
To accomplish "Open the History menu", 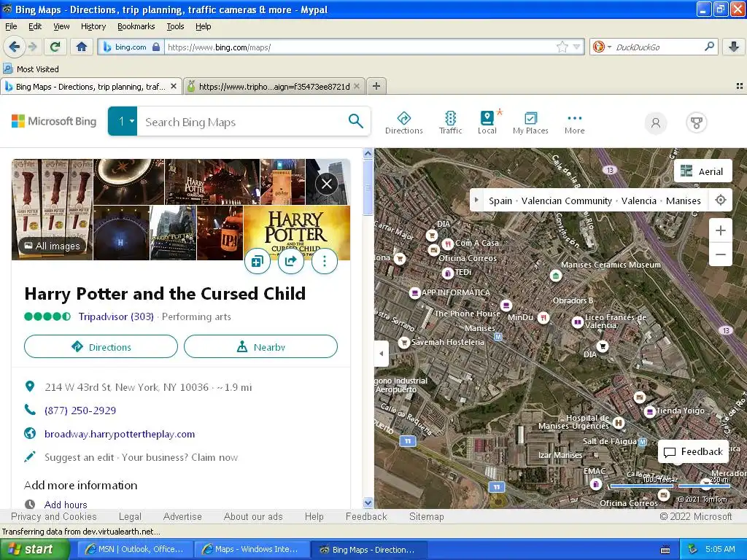I will [93, 26].
